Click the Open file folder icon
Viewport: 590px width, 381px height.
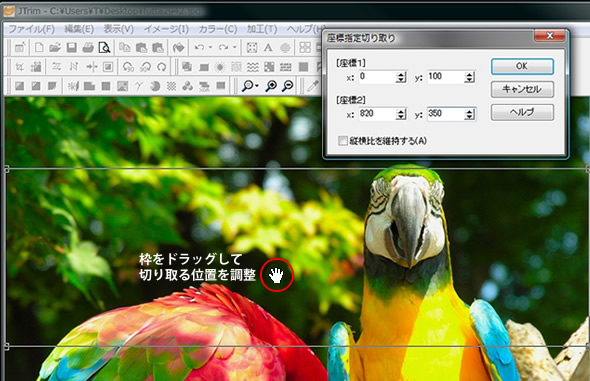pos(55,47)
